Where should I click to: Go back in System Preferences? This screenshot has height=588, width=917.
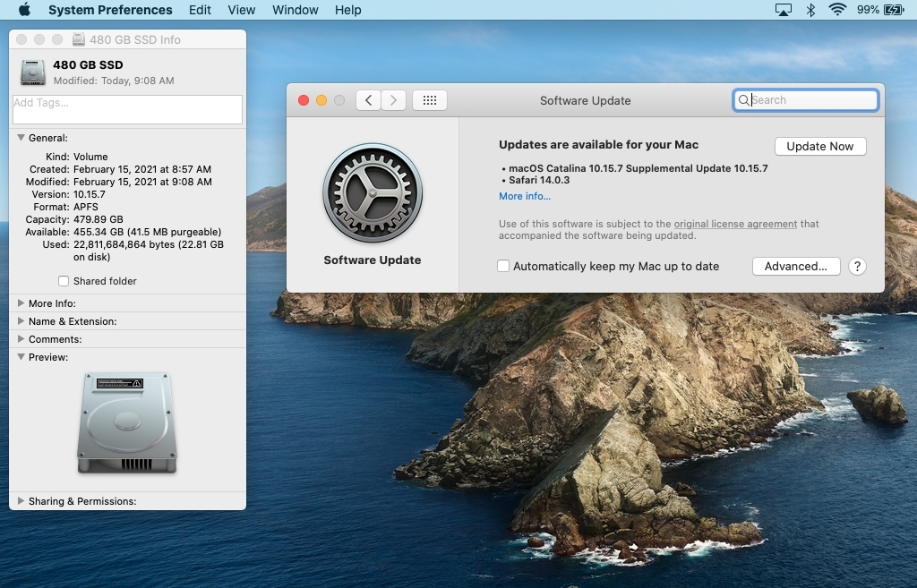coord(368,100)
